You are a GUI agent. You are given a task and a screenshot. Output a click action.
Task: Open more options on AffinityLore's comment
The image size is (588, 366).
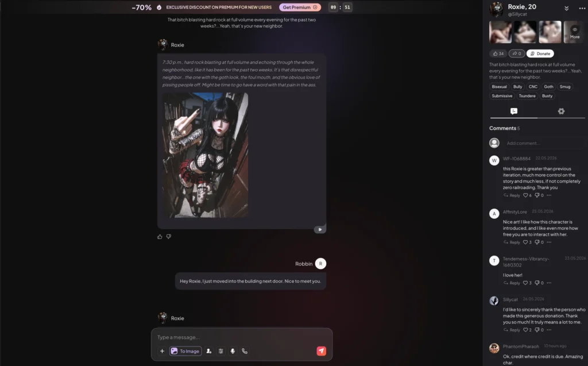549,242
